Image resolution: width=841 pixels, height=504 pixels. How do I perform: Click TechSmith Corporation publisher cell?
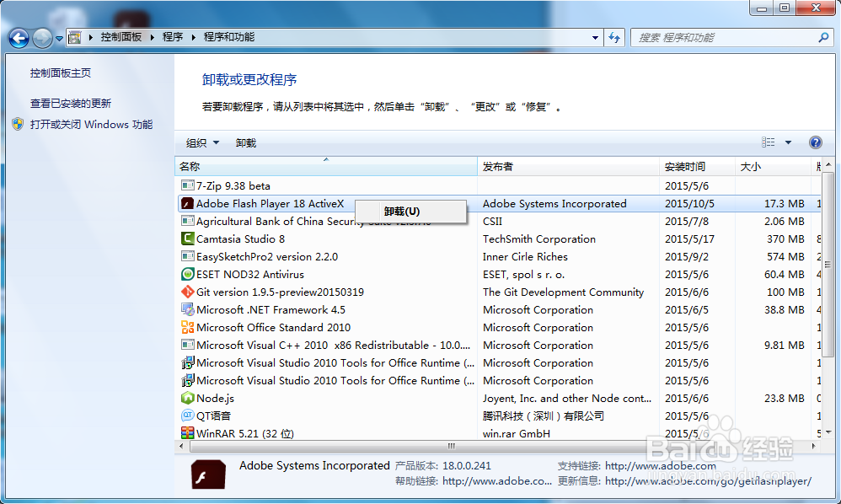tap(539, 239)
